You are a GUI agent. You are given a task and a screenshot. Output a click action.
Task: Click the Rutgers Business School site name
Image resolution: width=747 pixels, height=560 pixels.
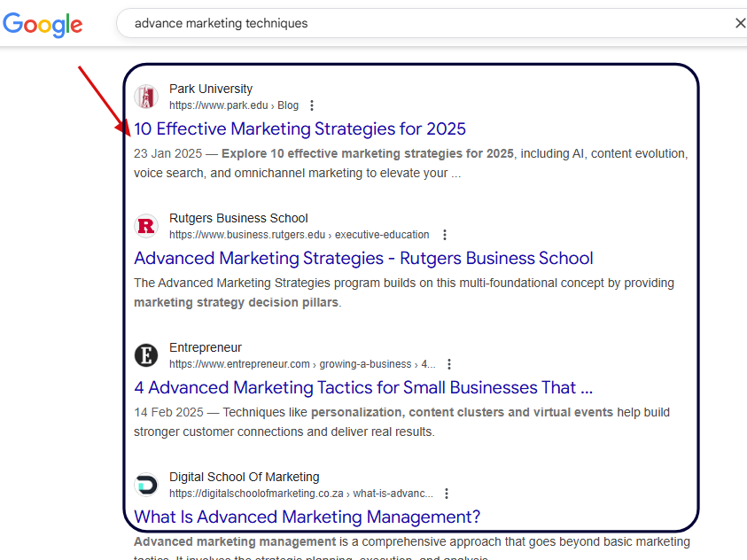pyautogui.click(x=238, y=218)
